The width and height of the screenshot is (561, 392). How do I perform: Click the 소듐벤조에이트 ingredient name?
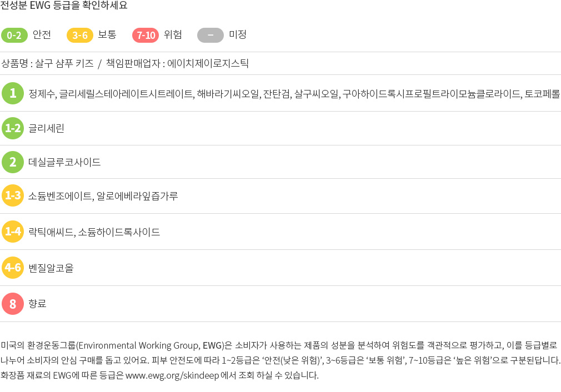tap(60, 196)
